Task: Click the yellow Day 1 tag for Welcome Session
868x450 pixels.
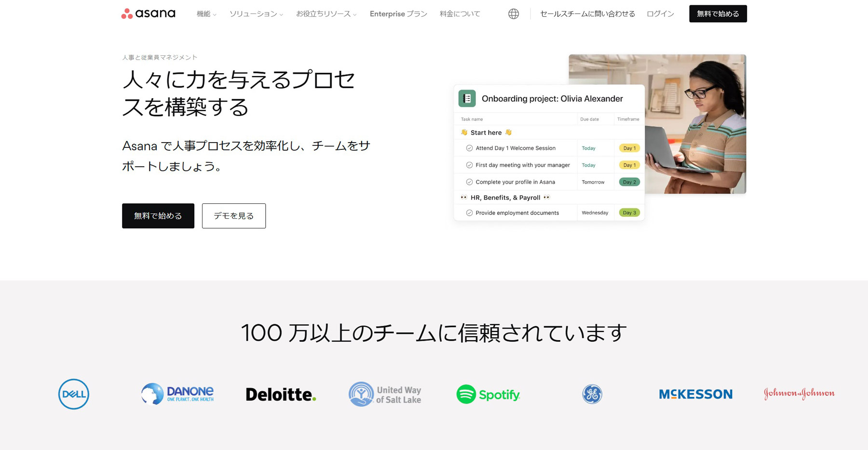Action: pyautogui.click(x=629, y=148)
